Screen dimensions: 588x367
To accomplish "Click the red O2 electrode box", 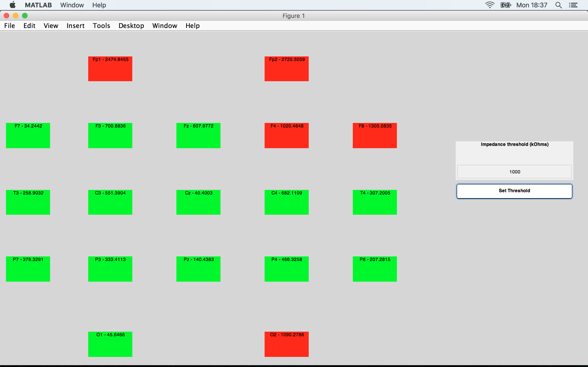I will tap(286, 344).
